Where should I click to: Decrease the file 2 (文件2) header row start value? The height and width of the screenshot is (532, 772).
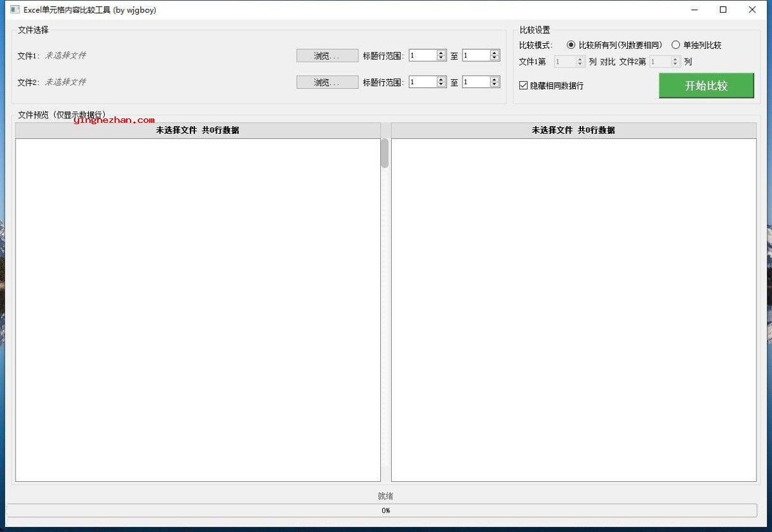(441, 85)
